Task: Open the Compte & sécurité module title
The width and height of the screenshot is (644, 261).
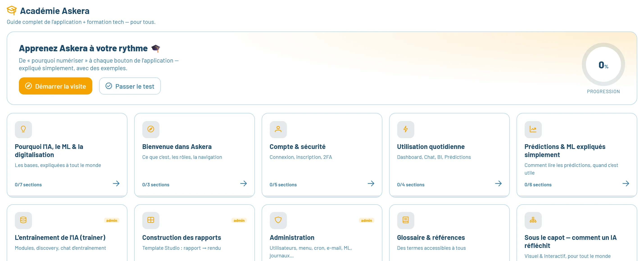Action: (297, 147)
